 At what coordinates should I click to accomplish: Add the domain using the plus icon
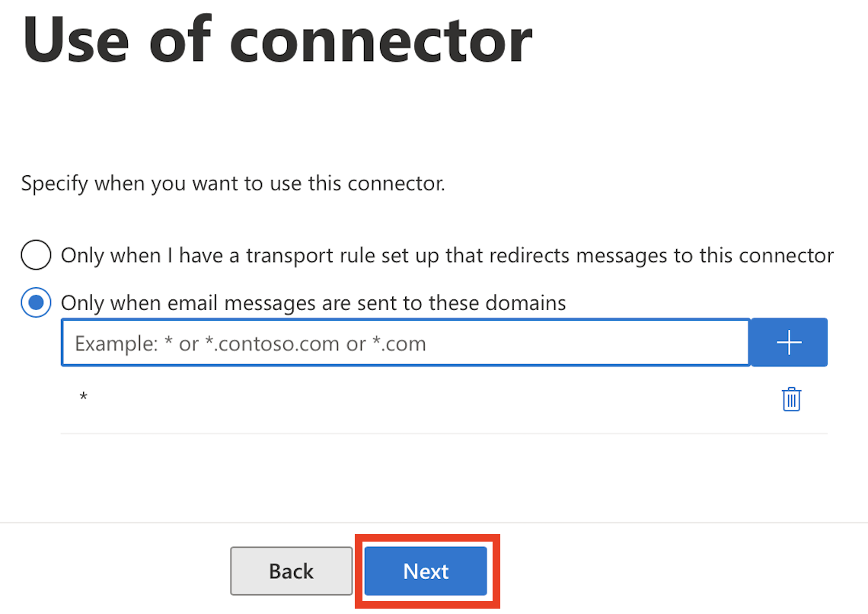pos(789,342)
